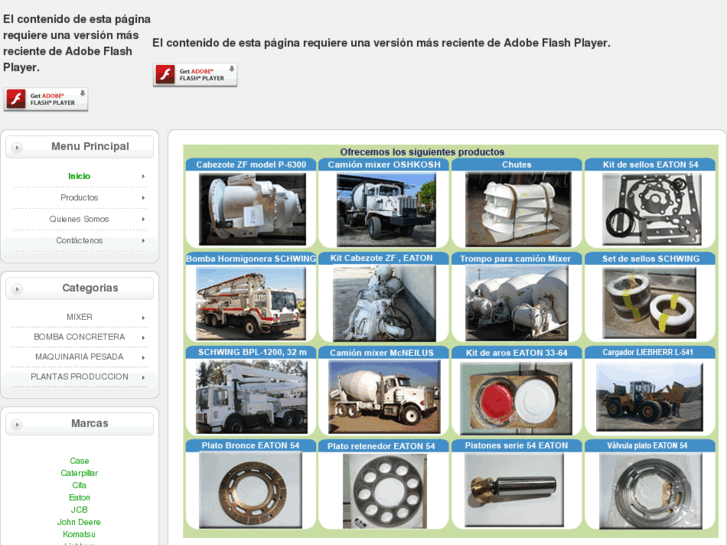Open the Pistones serie 54 EATON photo
Viewport: 727px width, 545px height.
[x=514, y=490]
